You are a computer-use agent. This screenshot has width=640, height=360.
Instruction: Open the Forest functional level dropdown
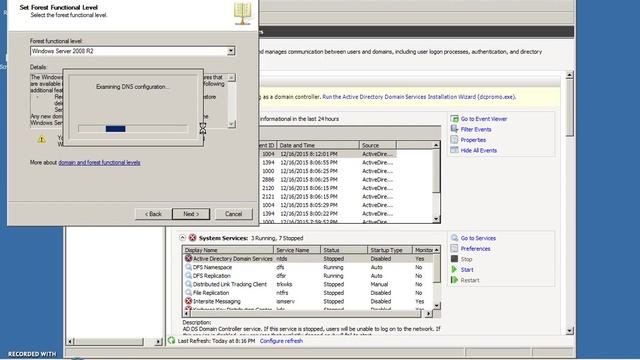click(231, 51)
